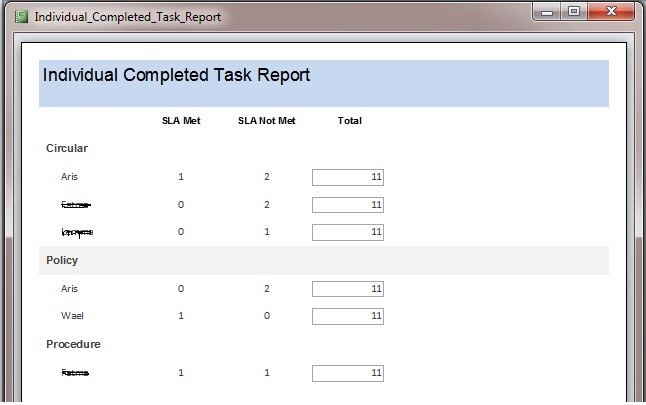Click SLA Met value for Aris in Circular
The image size is (646, 405).
pyautogui.click(x=181, y=177)
